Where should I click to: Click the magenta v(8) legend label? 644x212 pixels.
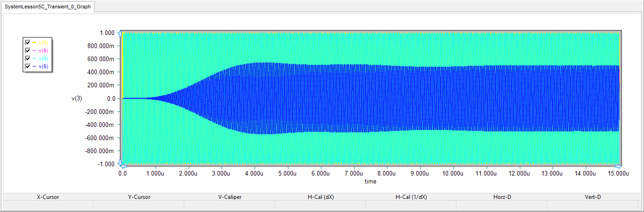pyautogui.click(x=43, y=50)
